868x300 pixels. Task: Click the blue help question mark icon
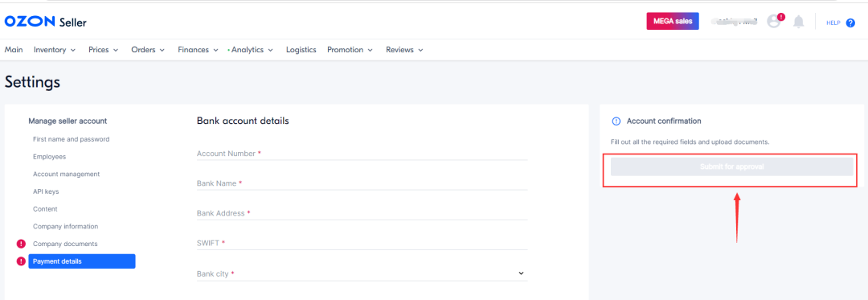[850, 23]
